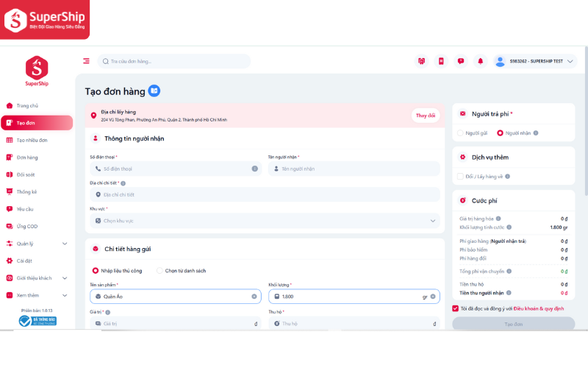Click the Tra cứu đơn hàng search field
This screenshot has height=368, width=588.
(174, 61)
